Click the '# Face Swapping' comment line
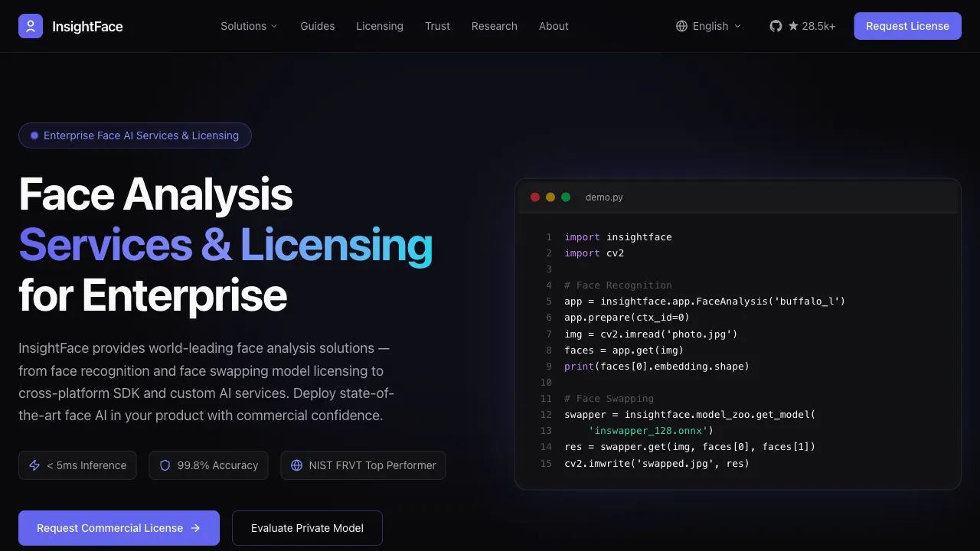The image size is (980, 551). (x=609, y=399)
